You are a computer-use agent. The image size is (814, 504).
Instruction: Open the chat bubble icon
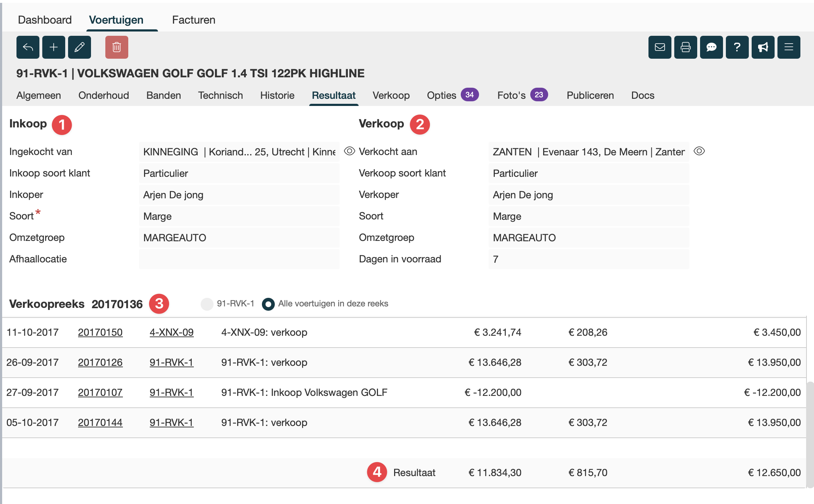(711, 47)
